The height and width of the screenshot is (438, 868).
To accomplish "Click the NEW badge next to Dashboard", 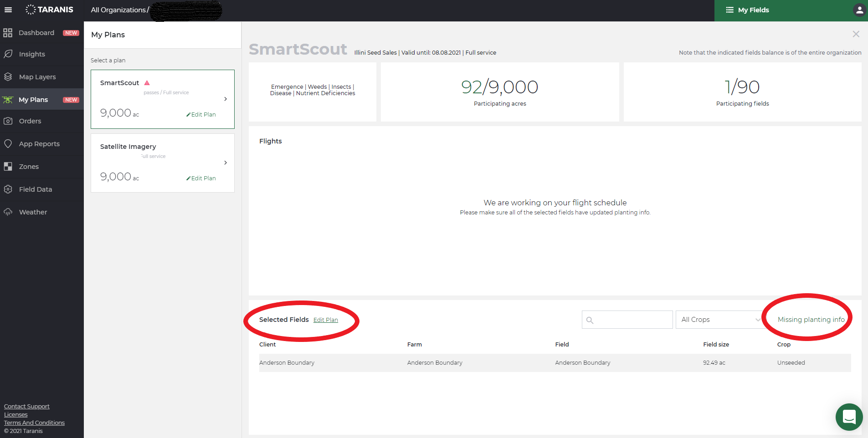I will click(x=71, y=33).
